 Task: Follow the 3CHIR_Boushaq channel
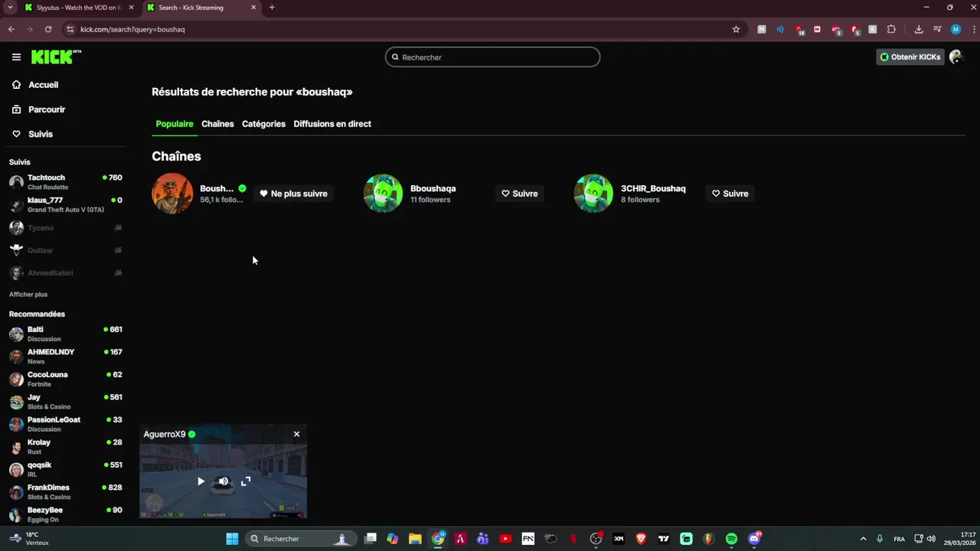tap(730, 194)
